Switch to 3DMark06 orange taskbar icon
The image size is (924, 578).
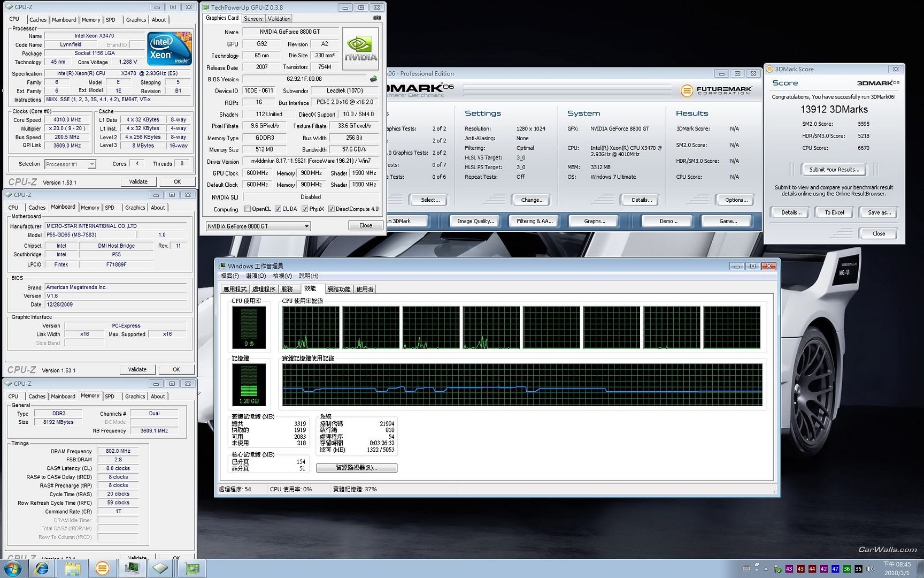[102, 568]
